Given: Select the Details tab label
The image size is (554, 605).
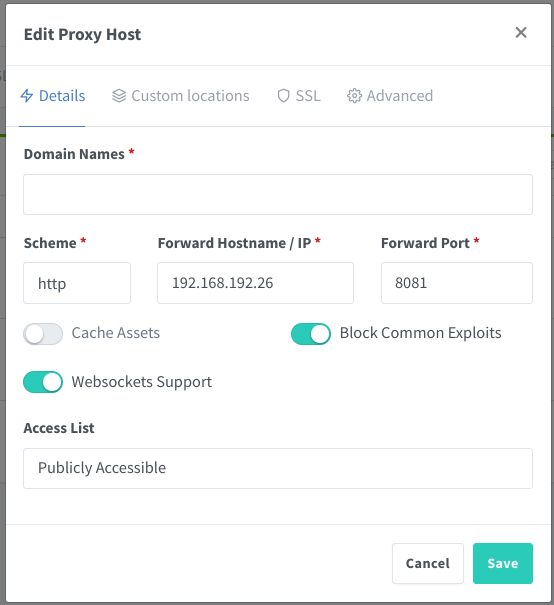Looking at the screenshot, I should click(62, 96).
